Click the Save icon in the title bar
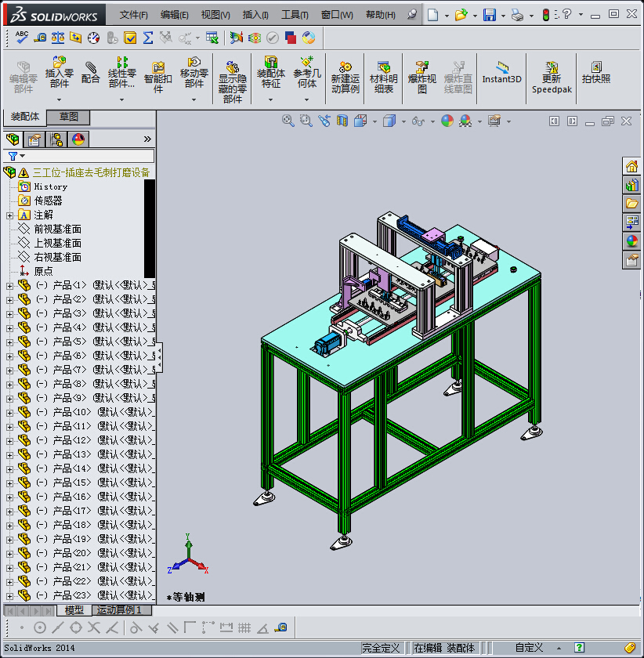This screenshot has height=658, width=644. [x=490, y=15]
